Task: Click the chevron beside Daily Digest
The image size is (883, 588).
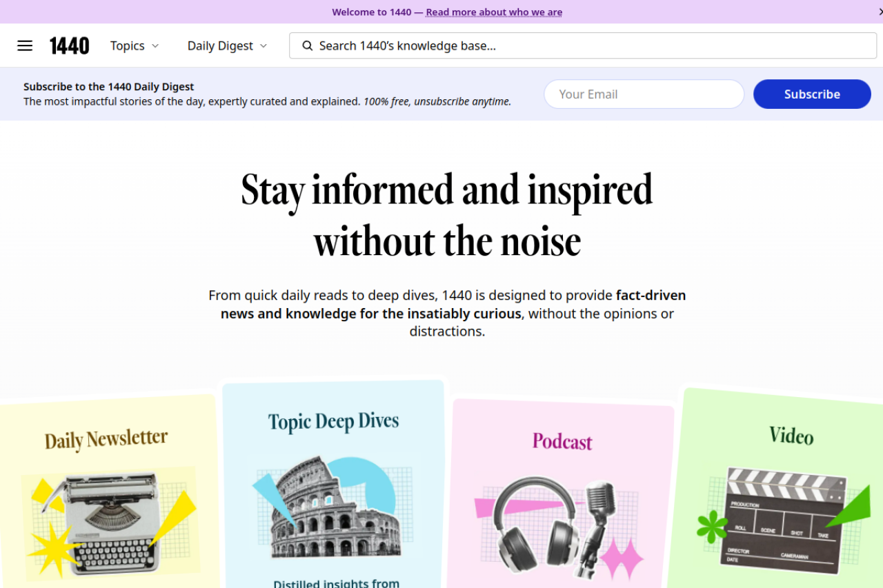Action: 263,45
